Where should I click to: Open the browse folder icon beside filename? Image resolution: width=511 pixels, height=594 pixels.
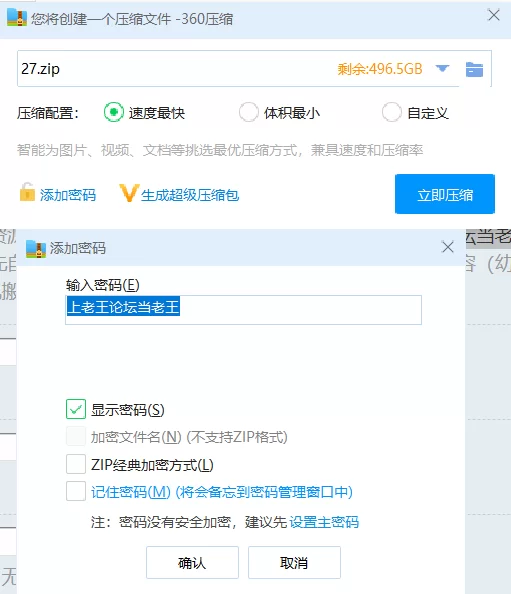point(474,69)
